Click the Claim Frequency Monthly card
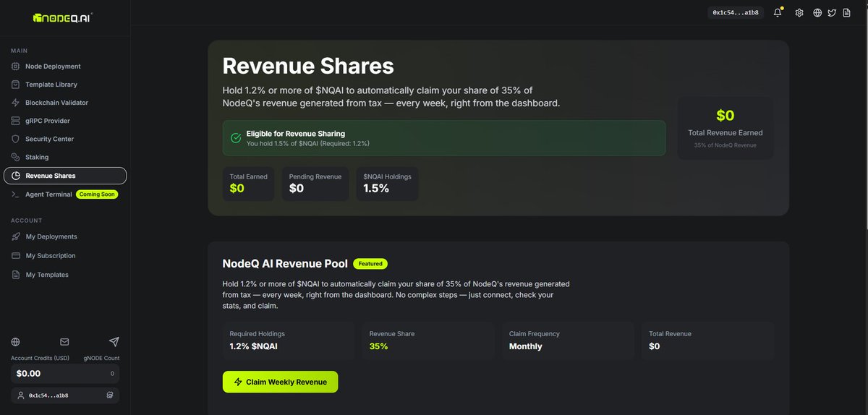Viewport: 868px width, 415px height. [569, 341]
